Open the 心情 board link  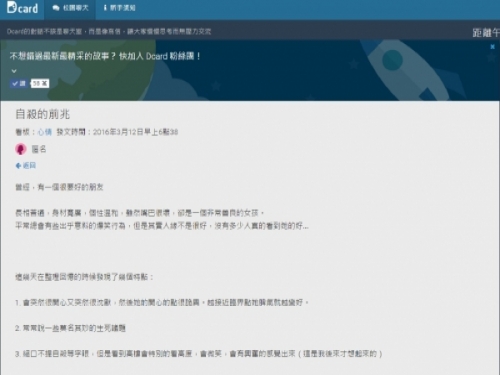[45, 132]
